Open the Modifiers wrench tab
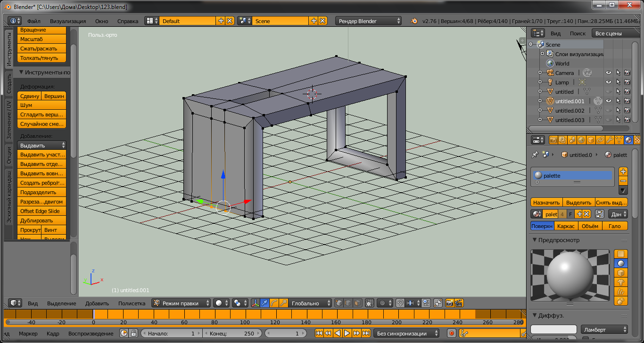 click(x=610, y=140)
